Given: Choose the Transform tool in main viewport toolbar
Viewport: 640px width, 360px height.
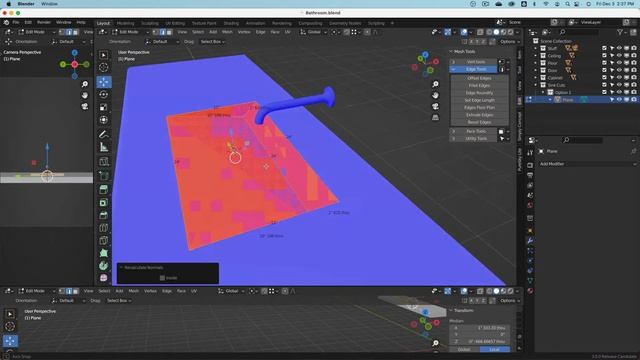Looking at the screenshot, I should 104,120.
